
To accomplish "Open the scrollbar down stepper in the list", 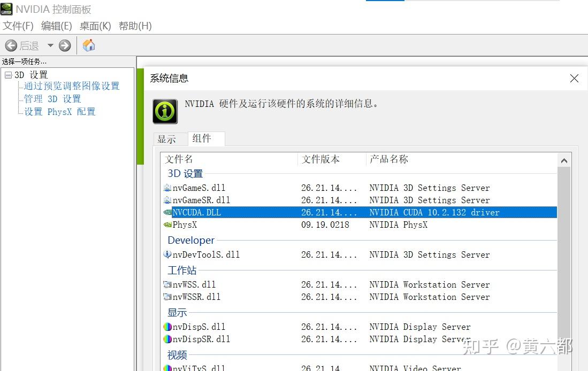I will [564, 368].
